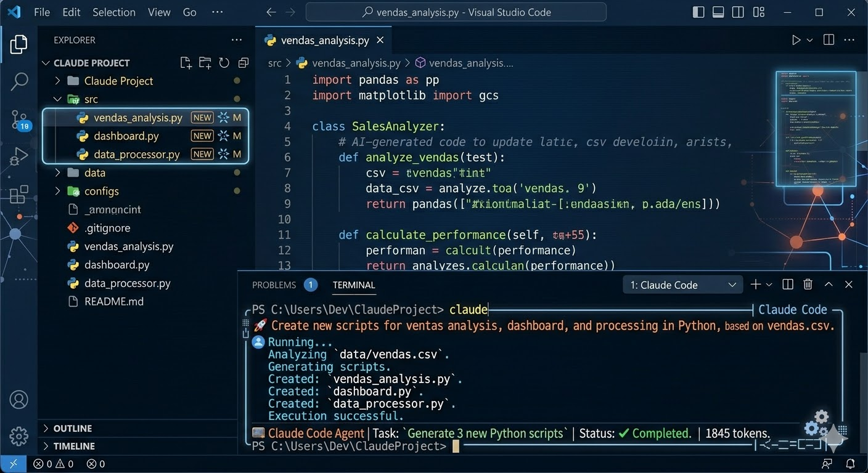Expand the data folder
The height and width of the screenshot is (473, 868).
click(x=94, y=173)
